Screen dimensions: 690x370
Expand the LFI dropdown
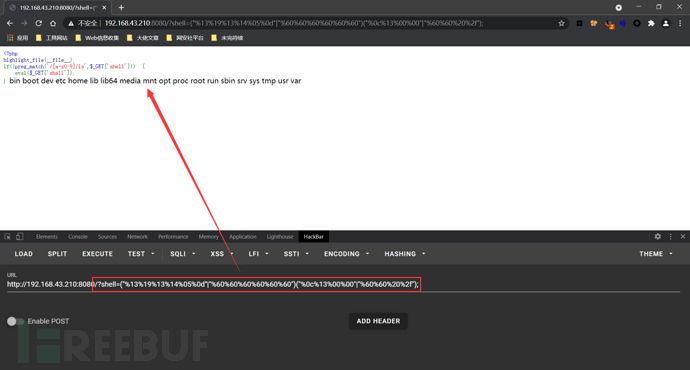[258, 254]
